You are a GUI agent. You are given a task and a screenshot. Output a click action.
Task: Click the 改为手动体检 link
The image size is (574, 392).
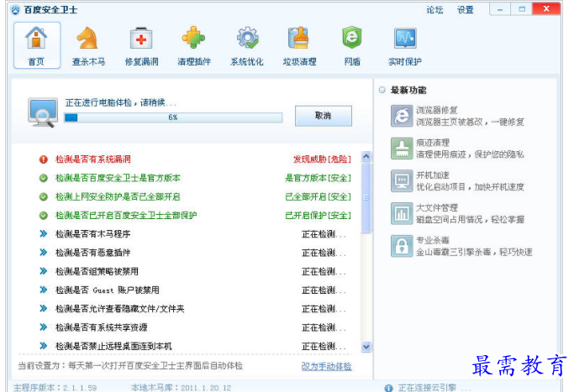pyautogui.click(x=326, y=366)
